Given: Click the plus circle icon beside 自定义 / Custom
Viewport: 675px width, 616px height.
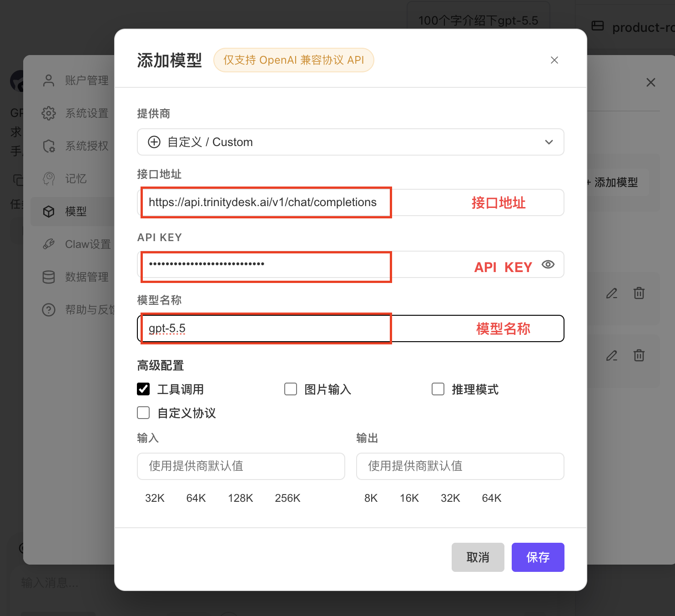Looking at the screenshot, I should (154, 142).
